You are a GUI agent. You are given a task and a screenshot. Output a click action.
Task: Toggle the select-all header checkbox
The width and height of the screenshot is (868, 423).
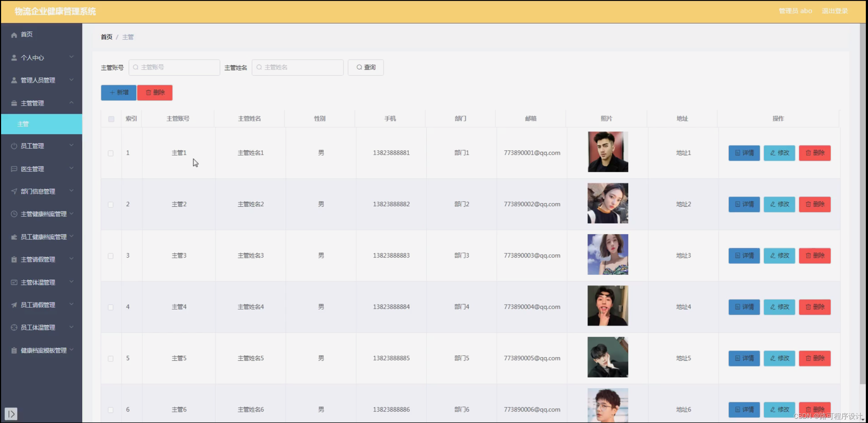[x=111, y=119]
